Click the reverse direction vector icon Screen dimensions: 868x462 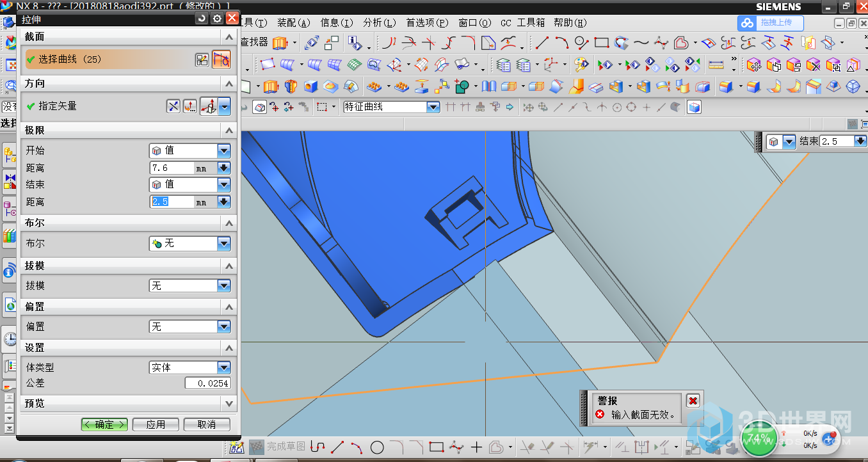[x=173, y=106]
